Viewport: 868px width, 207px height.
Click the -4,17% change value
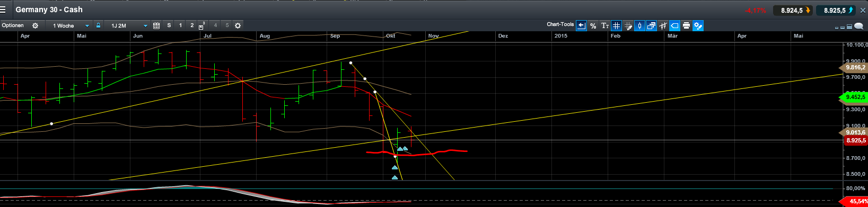pyautogui.click(x=755, y=10)
